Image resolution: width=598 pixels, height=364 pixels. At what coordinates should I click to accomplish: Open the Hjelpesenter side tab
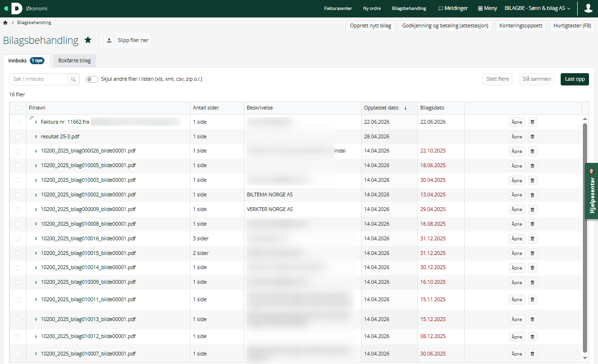pyautogui.click(x=591, y=191)
